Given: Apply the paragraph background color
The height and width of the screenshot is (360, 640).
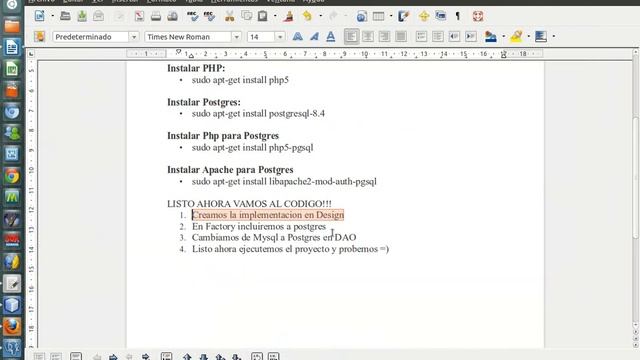Looking at the screenshot, I should point(541,36).
